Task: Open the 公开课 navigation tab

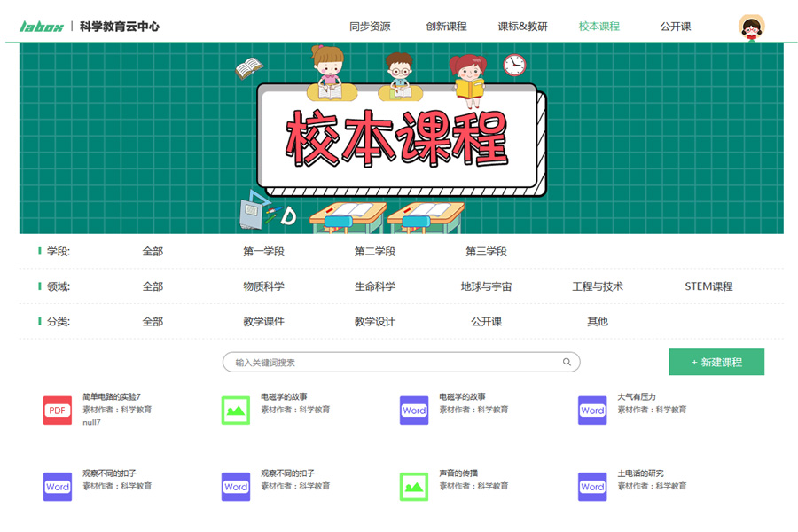Action: 676,27
